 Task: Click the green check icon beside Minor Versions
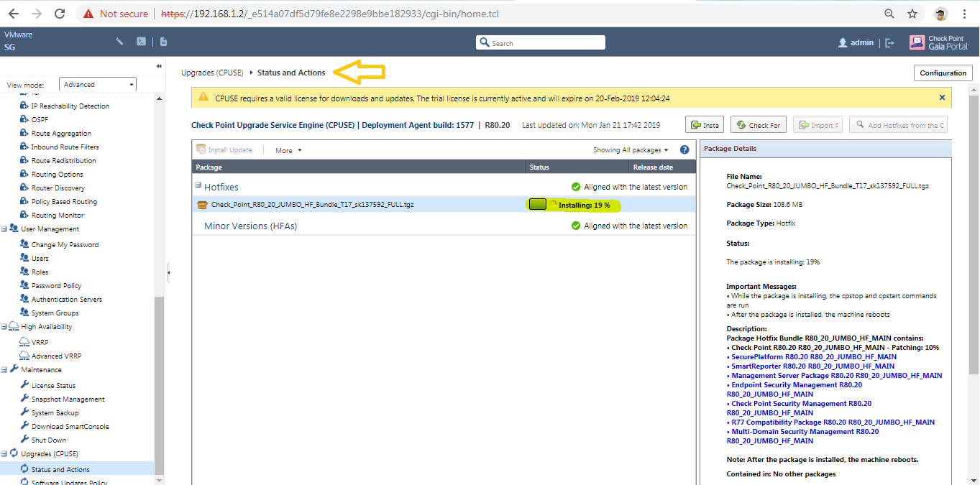pyautogui.click(x=576, y=226)
